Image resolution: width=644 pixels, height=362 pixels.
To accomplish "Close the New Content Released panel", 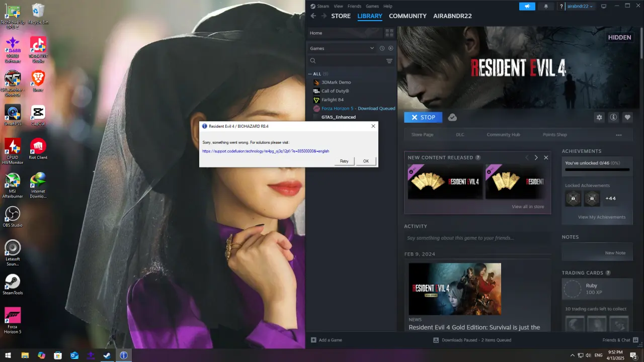I will (546, 157).
